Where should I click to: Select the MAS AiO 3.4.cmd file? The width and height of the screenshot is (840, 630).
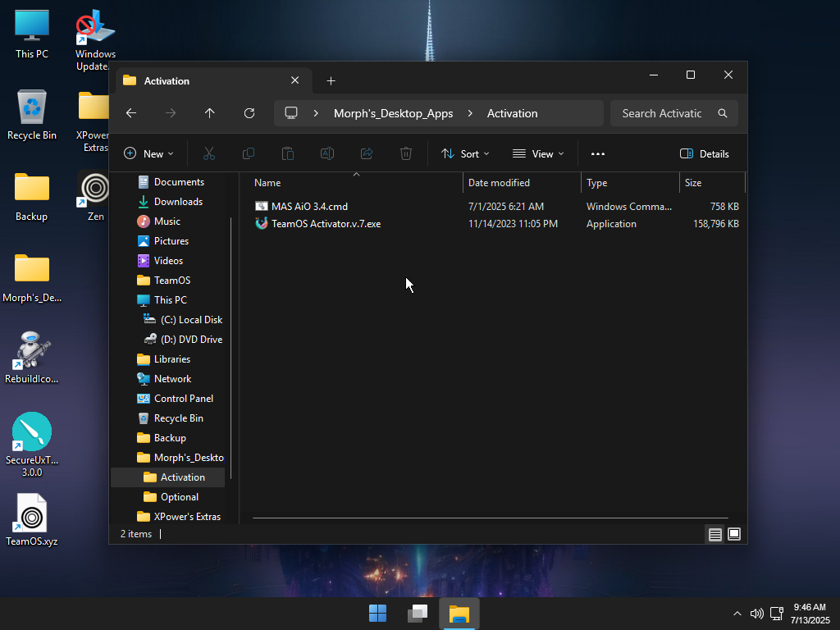pos(309,206)
